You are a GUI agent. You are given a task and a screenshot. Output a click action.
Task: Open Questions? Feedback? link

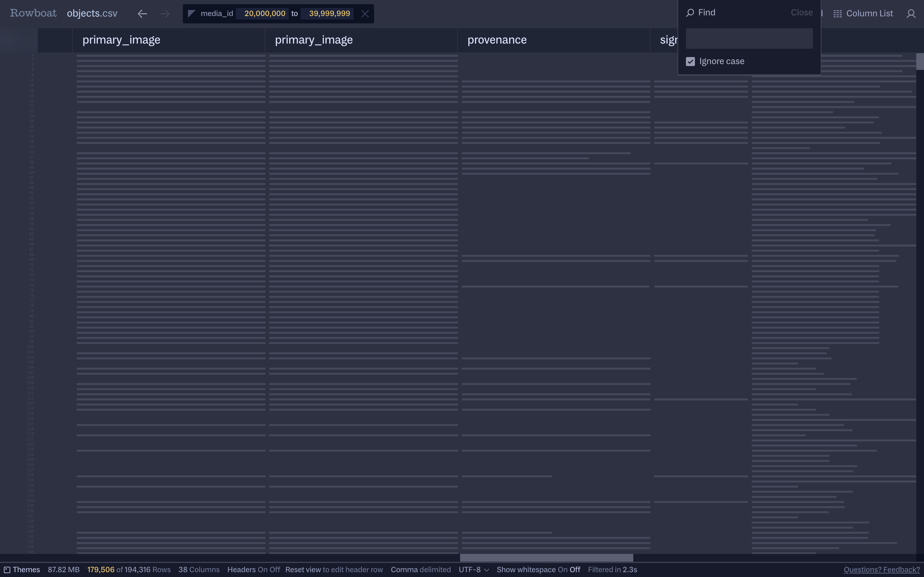coord(881,570)
